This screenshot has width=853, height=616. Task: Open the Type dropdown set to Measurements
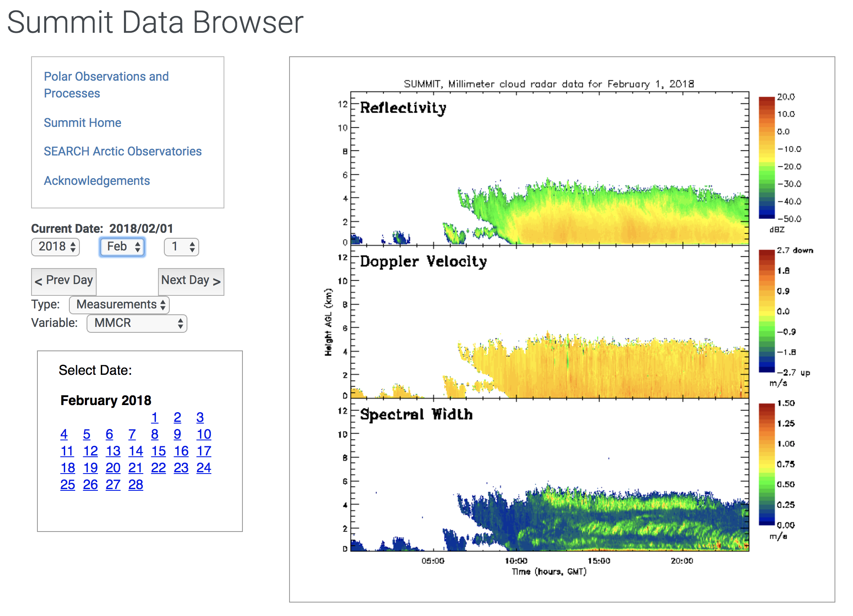tap(119, 305)
